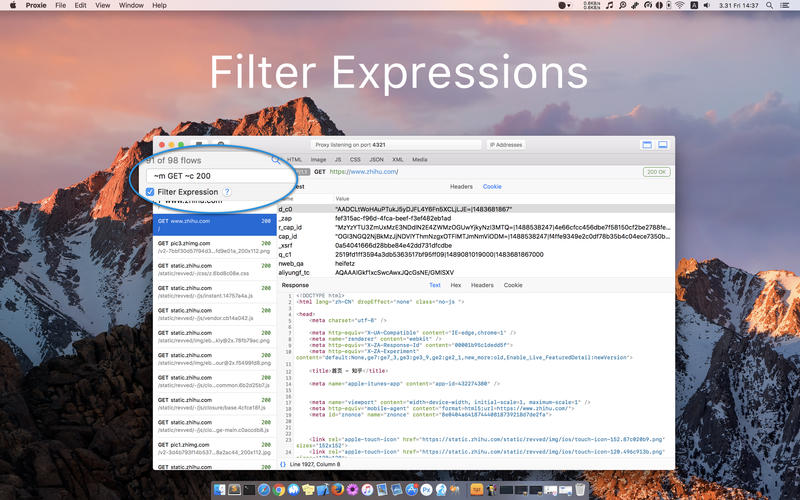
Task: Switch to single-pane window layout icon
Action: pos(647,145)
